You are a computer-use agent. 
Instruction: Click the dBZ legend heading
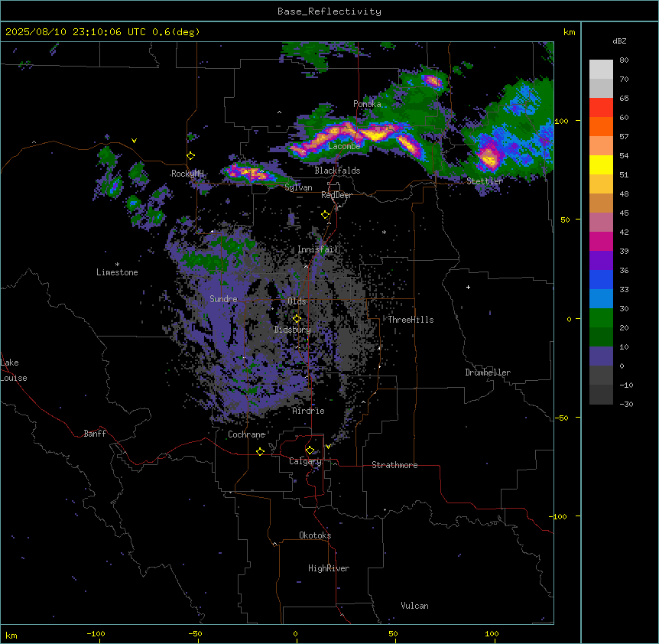point(619,41)
